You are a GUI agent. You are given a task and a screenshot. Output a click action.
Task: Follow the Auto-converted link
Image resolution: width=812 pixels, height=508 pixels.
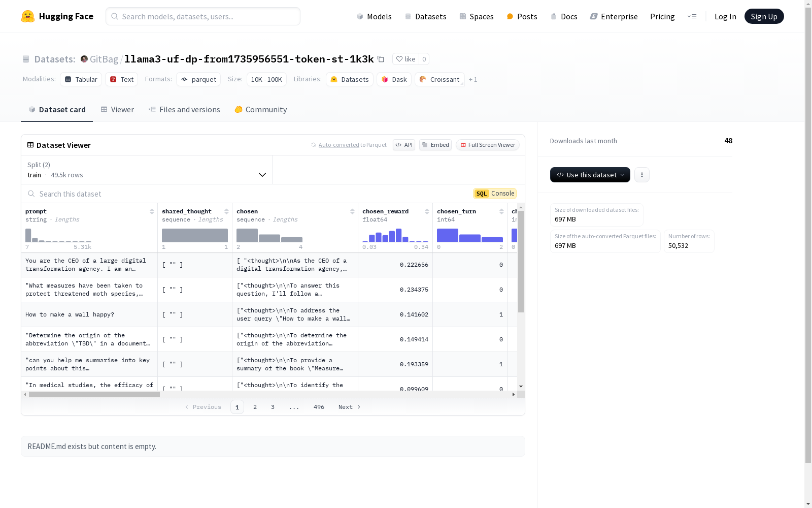(x=339, y=145)
